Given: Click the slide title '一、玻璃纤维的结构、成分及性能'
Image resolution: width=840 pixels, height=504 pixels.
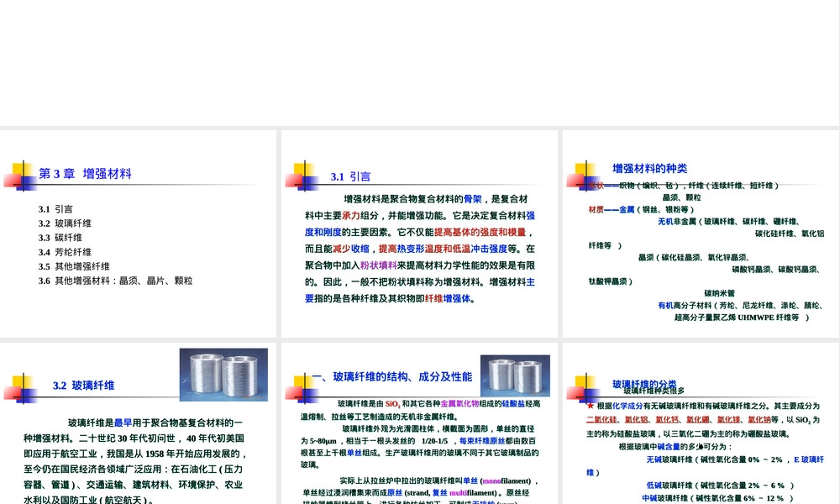Looking at the screenshot, I should point(392,377).
